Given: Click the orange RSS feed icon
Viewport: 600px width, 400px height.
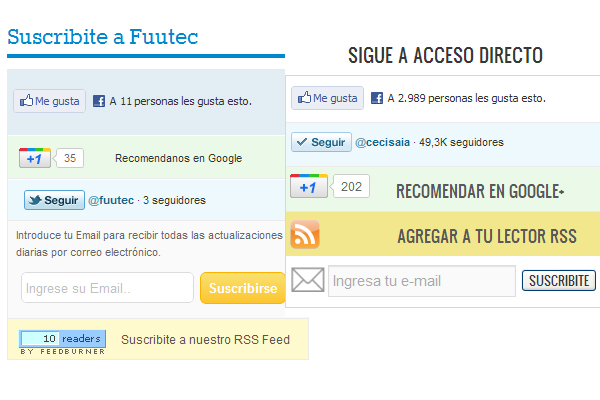Looking at the screenshot, I should (305, 234).
